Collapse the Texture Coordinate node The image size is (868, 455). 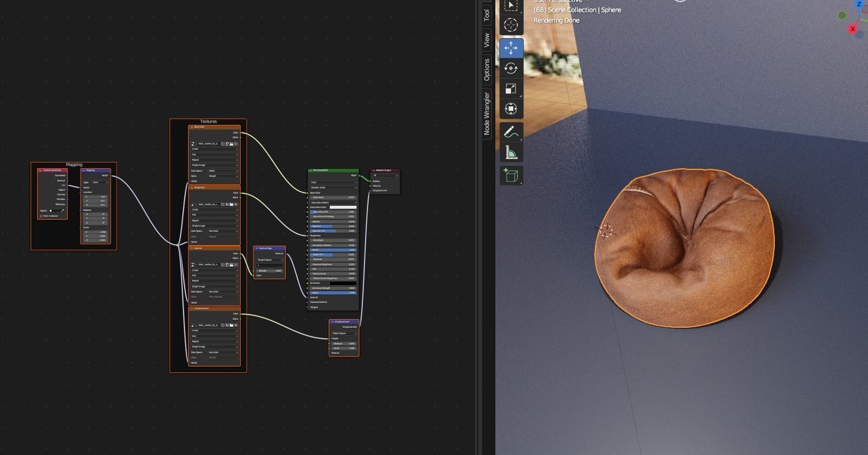click(x=41, y=170)
